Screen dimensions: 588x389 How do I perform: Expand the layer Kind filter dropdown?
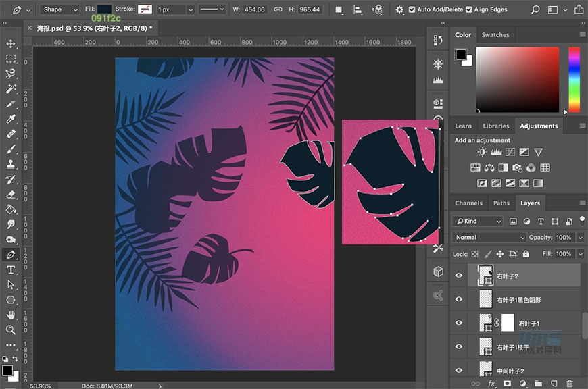coord(479,222)
